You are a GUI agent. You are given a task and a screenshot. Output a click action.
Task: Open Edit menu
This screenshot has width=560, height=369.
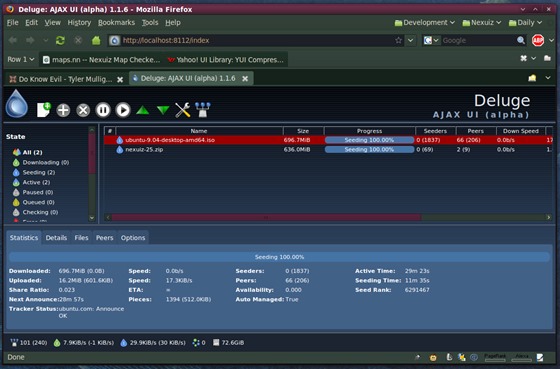[x=31, y=23]
